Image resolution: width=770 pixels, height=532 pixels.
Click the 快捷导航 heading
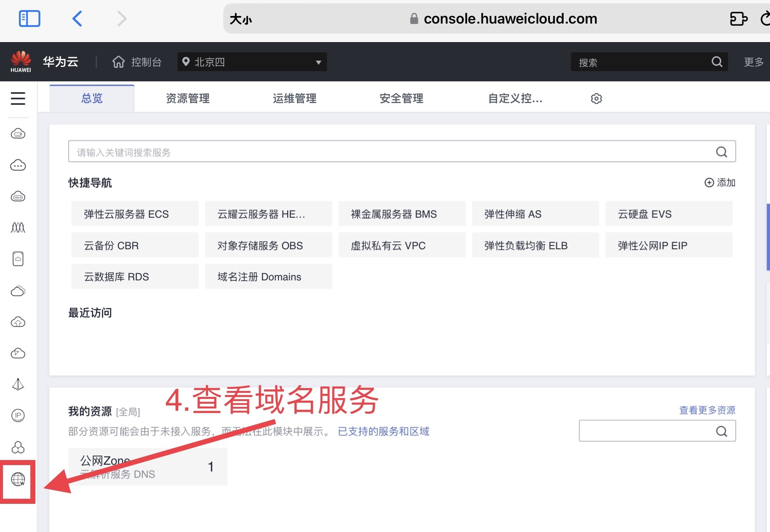click(90, 183)
